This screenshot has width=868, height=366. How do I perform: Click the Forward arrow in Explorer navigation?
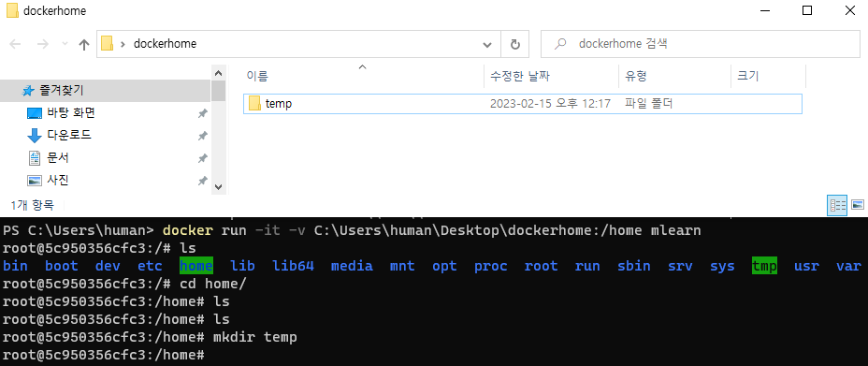[x=42, y=44]
